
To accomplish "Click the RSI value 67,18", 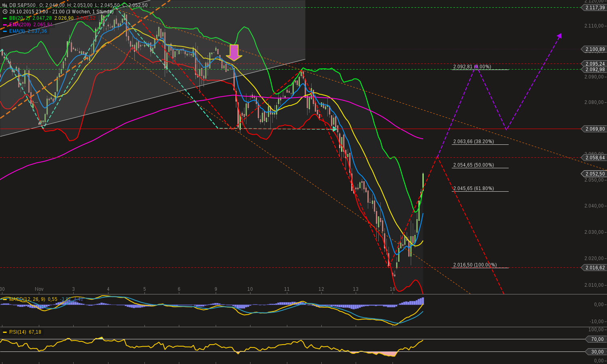I will point(35,332).
